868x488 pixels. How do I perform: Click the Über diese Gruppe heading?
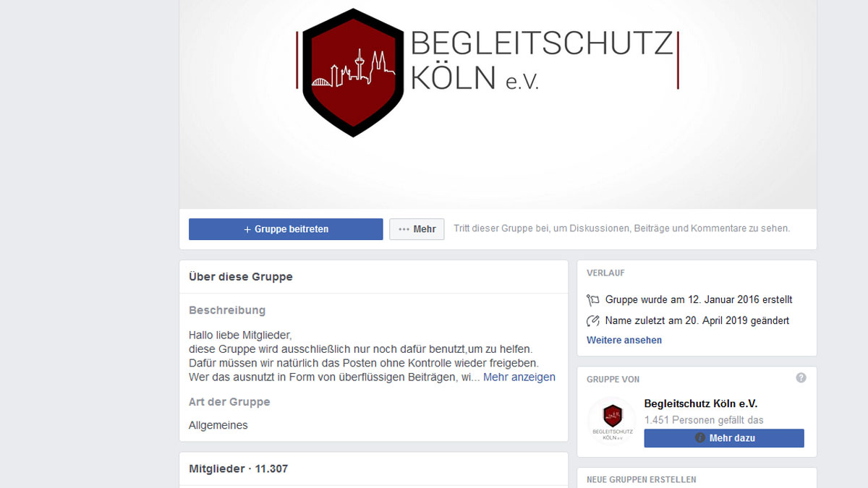click(241, 277)
